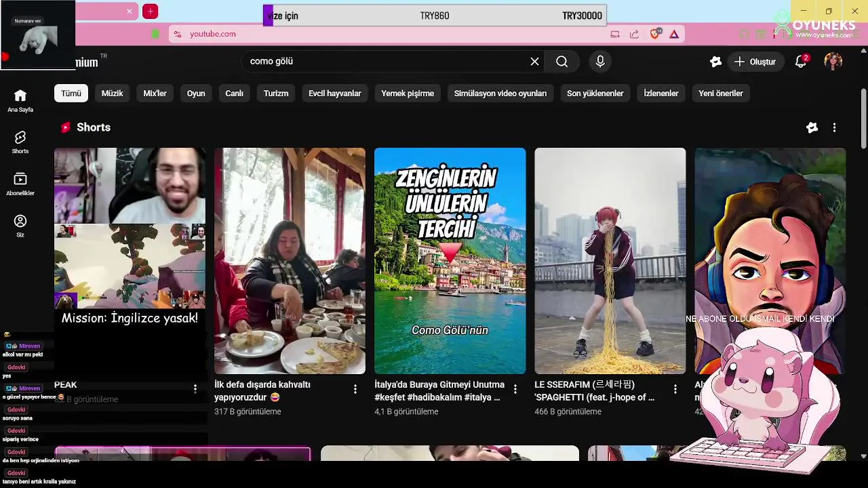Click the share icon in the address bar

pyautogui.click(x=634, y=34)
